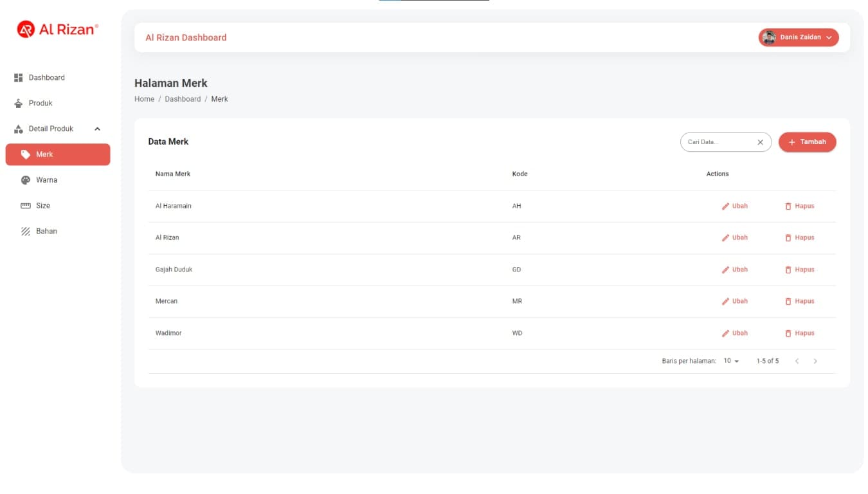
Task: Click the WD code cell
Action: pyautogui.click(x=517, y=333)
